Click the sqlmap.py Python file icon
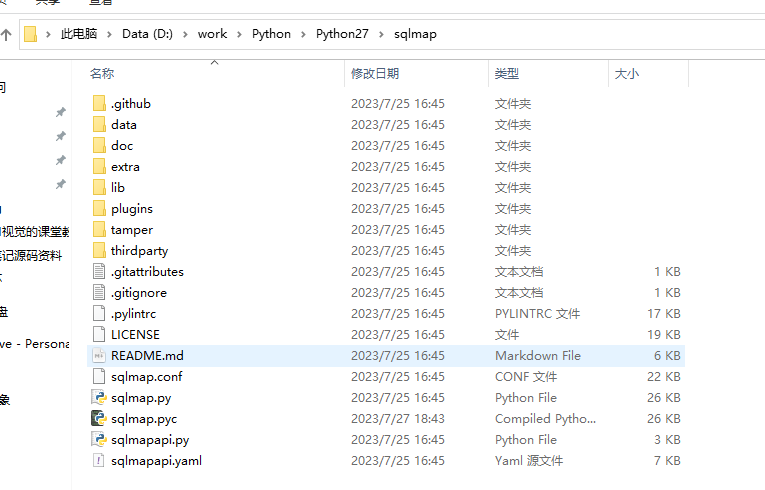This screenshot has height=490, width=765. pos(98,398)
